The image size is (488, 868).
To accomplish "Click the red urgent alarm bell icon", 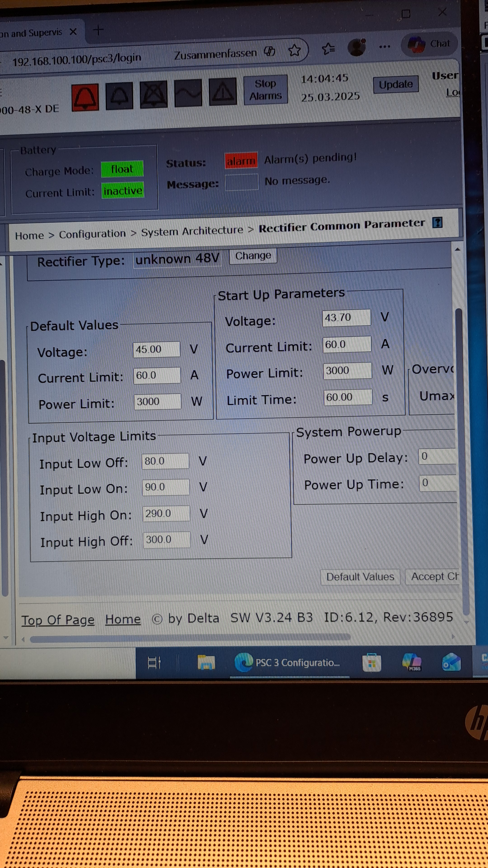I will click(85, 97).
